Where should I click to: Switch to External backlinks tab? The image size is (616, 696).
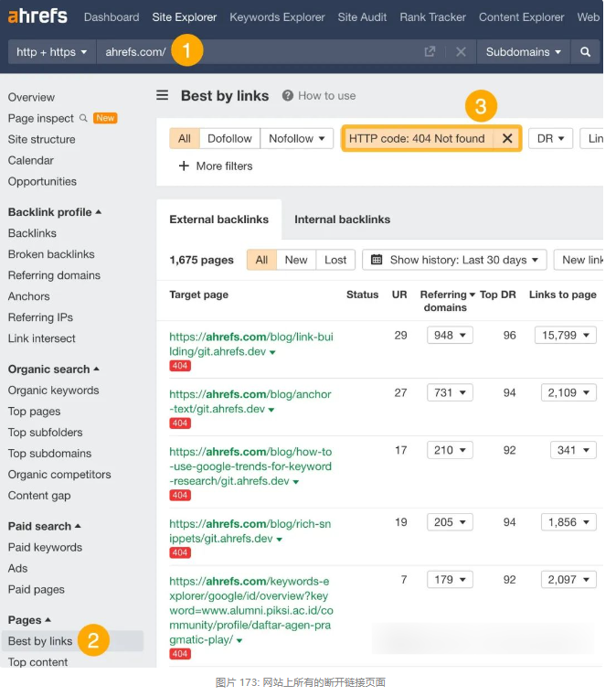[x=219, y=220]
